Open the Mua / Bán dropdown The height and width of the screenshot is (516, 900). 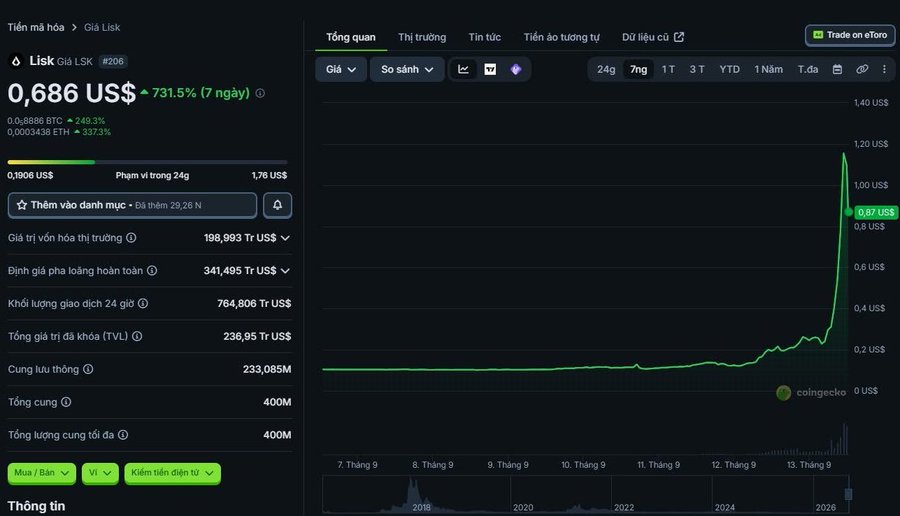(41, 473)
